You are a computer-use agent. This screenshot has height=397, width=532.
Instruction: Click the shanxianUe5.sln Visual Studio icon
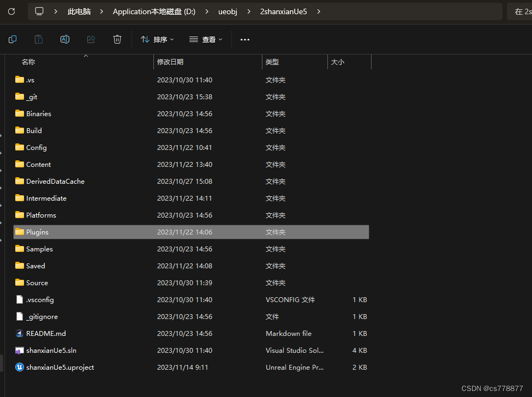point(20,351)
